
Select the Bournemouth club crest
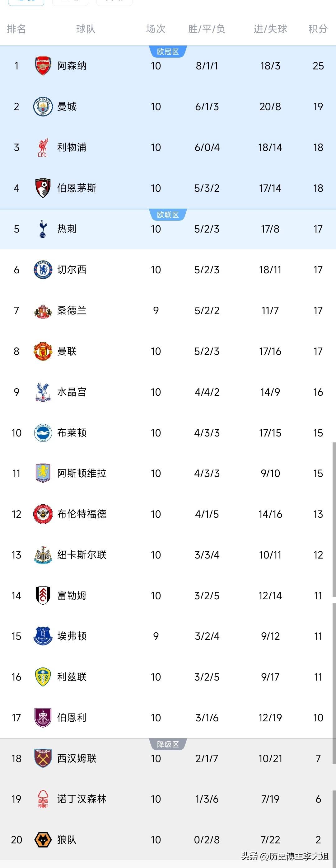(43, 188)
